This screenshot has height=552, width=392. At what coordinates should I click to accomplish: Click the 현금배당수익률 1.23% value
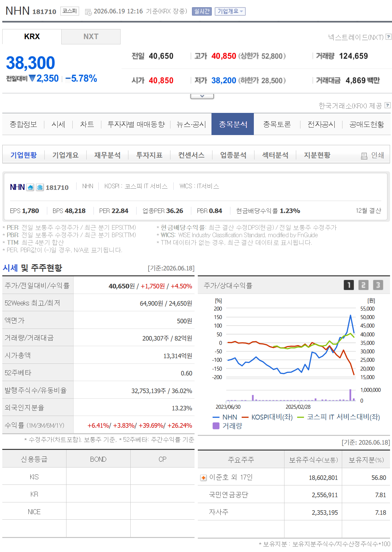290,211
